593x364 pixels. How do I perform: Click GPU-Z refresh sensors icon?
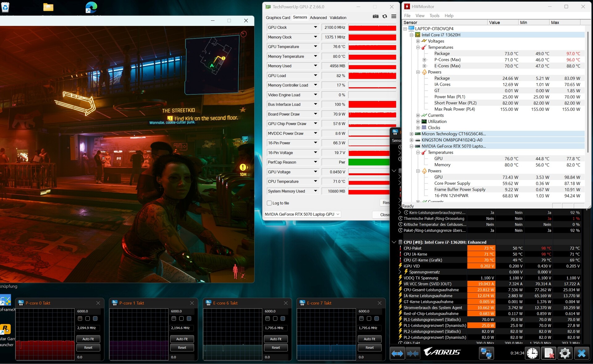tap(385, 16)
